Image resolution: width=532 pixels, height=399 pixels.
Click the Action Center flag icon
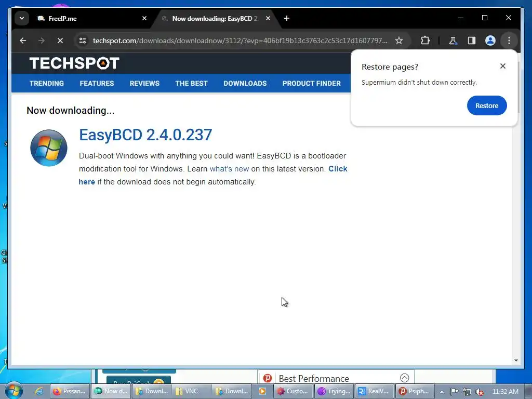[454, 392]
